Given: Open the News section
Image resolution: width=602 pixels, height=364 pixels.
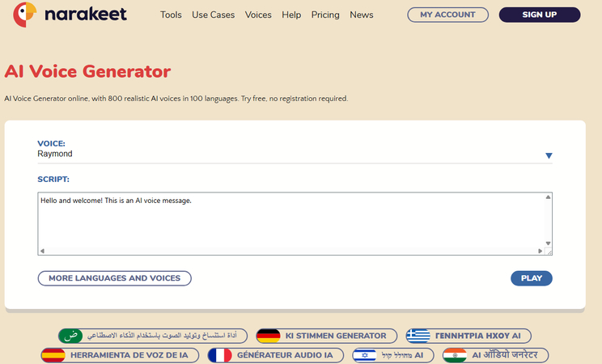Looking at the screenshot, I should point(361,15).
